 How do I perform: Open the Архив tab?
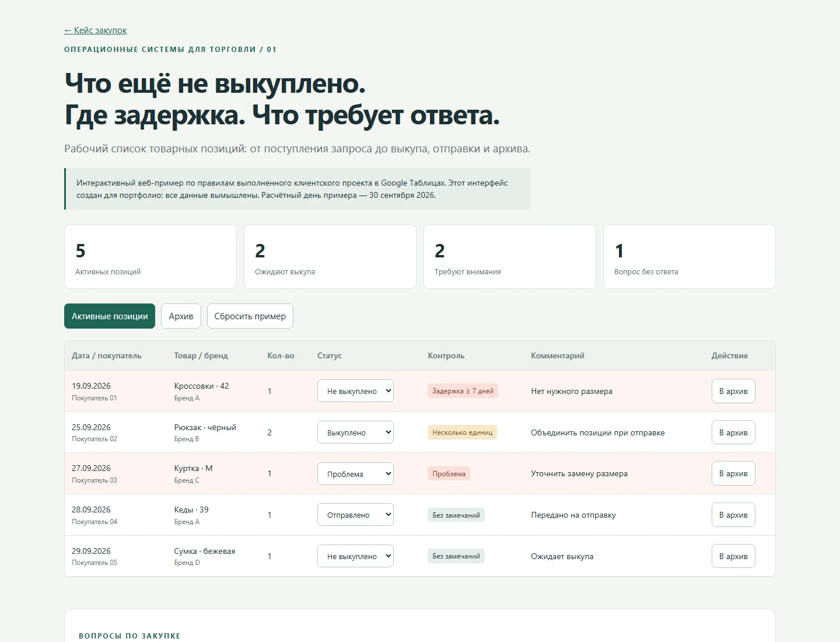pos(181,316)
